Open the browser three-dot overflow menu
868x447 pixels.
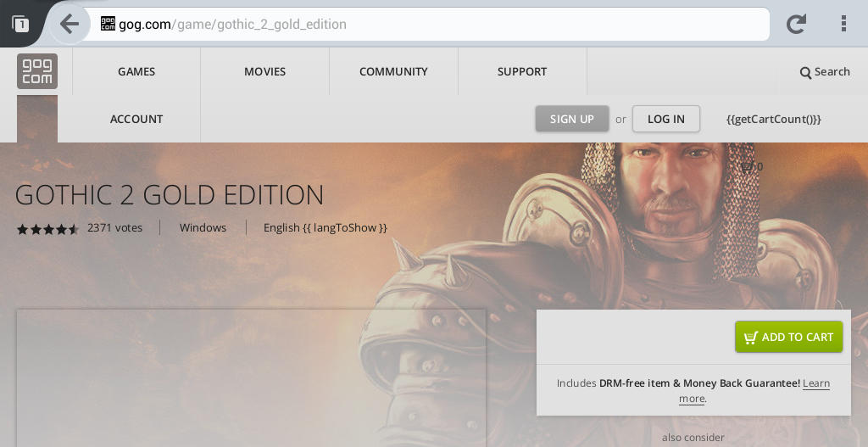843,24
